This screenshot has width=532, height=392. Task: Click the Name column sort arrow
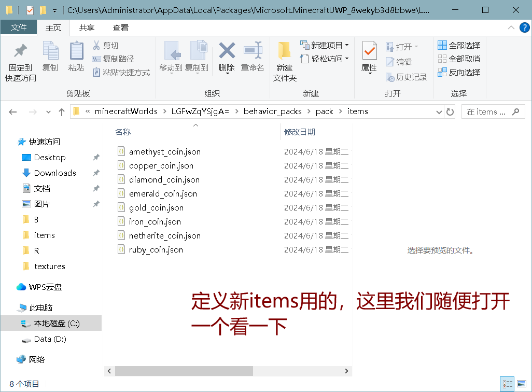(x=196, y=125)
